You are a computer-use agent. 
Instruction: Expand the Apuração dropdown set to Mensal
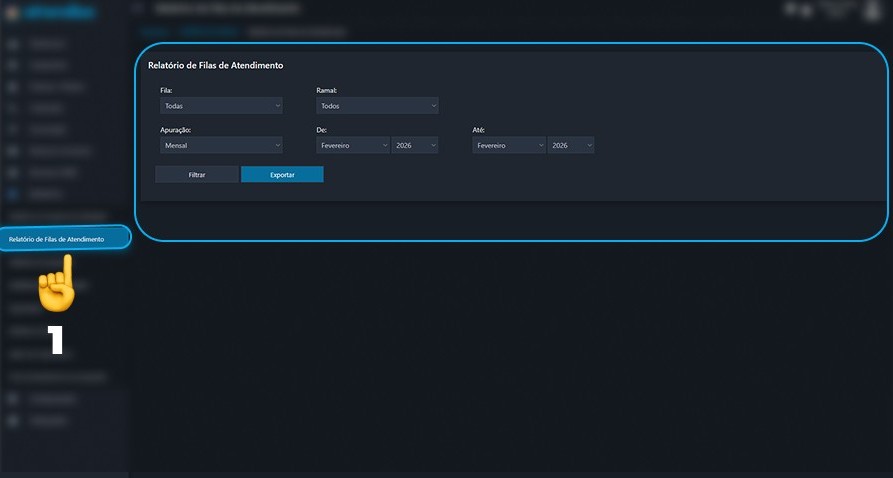[x=221, y=145]
